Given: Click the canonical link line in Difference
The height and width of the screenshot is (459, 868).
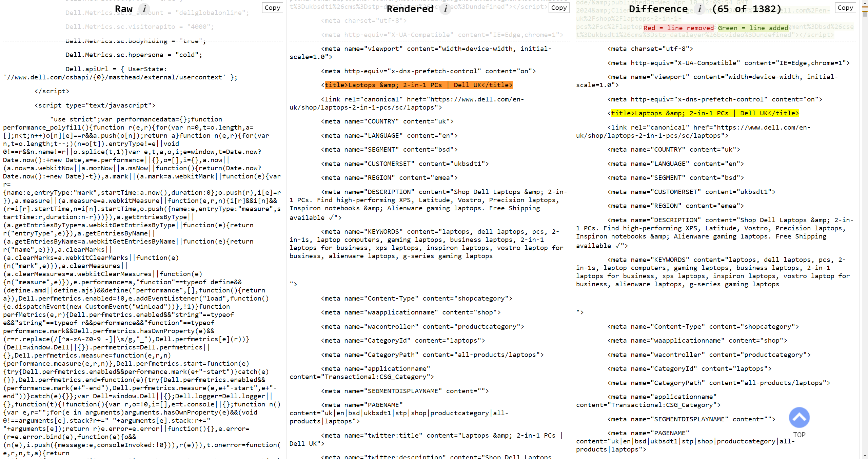Looking at the screenshot, I should (693, 131).
